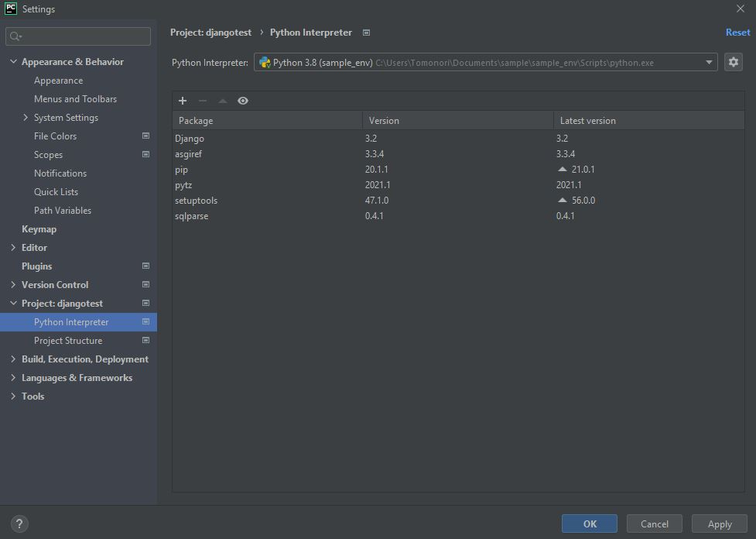Sort packages by the Latest version column
Viewport: 756px width, 539px height.
click(x=588, y=121)
